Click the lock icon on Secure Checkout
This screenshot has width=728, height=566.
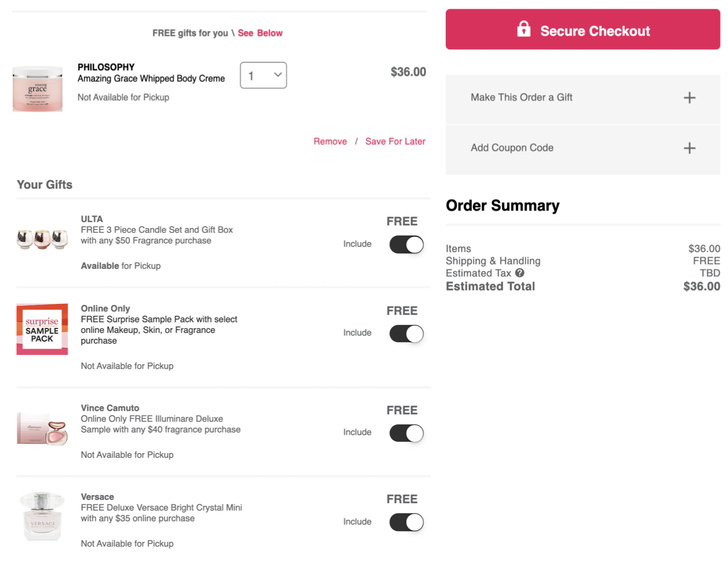(524, 29)
